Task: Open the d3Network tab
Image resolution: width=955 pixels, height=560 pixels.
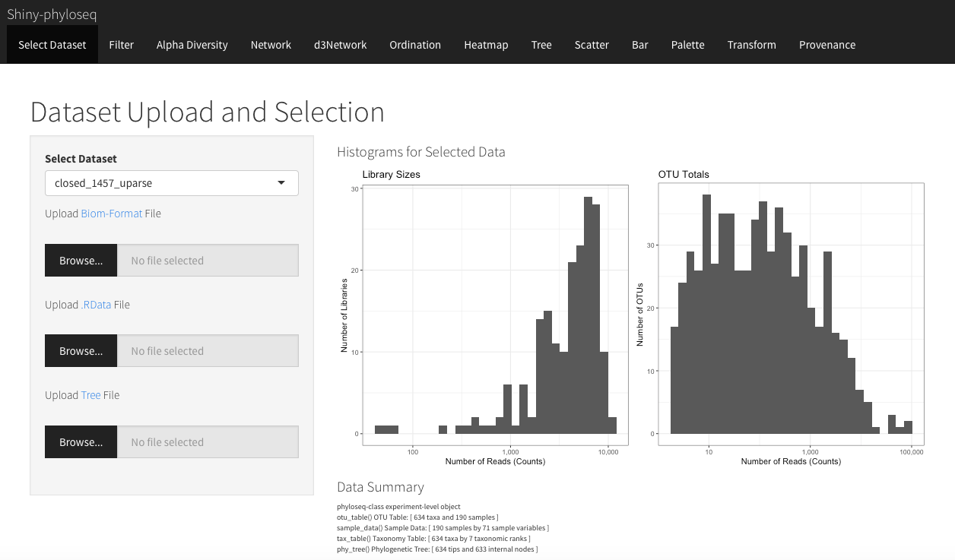Action: 341,45
